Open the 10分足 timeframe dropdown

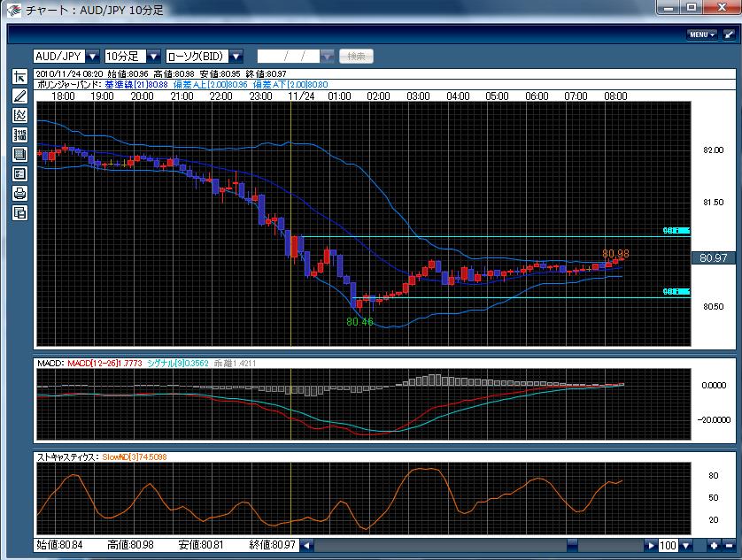click(x=153, y=57)
